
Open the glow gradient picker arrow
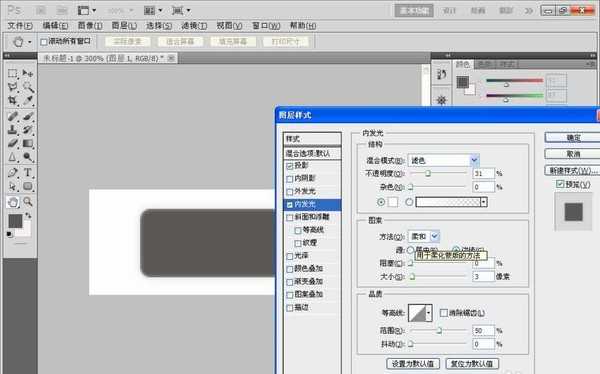(484, 202)
